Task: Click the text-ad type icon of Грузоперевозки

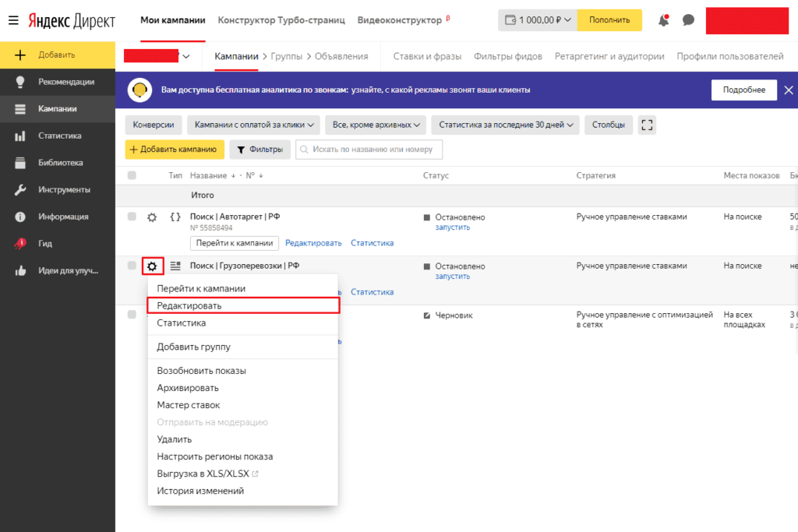Action: [x=175, y=266]
